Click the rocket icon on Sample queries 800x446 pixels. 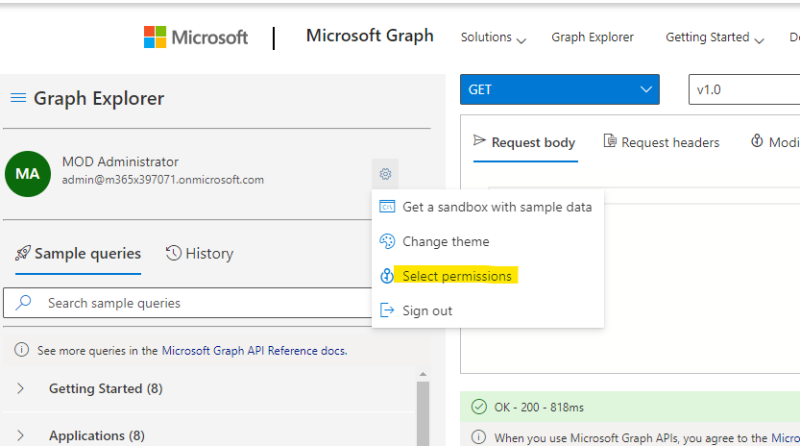pos(23,253)
